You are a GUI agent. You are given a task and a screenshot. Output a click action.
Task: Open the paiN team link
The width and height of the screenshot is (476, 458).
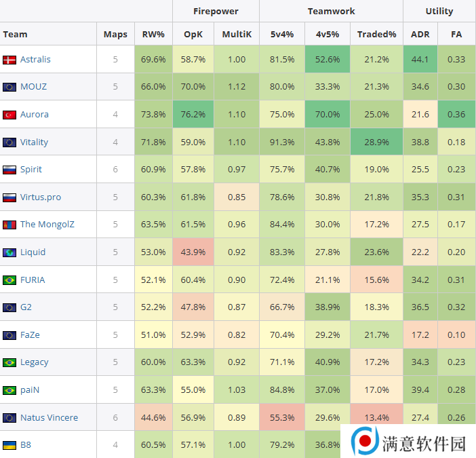[x=30, y=390]
